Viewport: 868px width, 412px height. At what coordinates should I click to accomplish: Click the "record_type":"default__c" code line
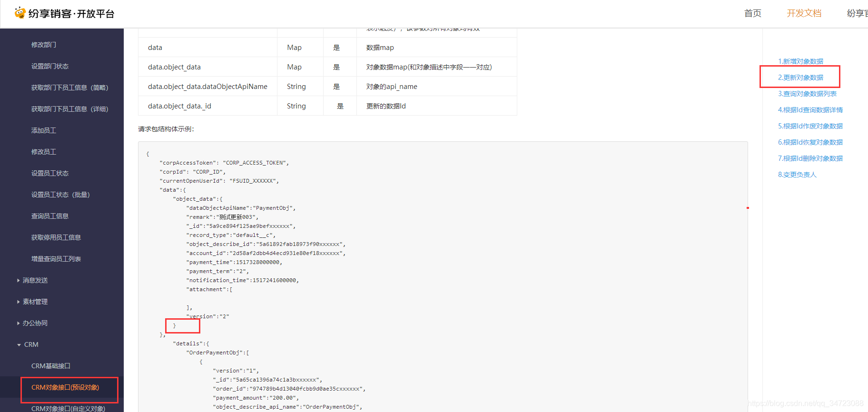pyautogui.click(x=231, y=235)
